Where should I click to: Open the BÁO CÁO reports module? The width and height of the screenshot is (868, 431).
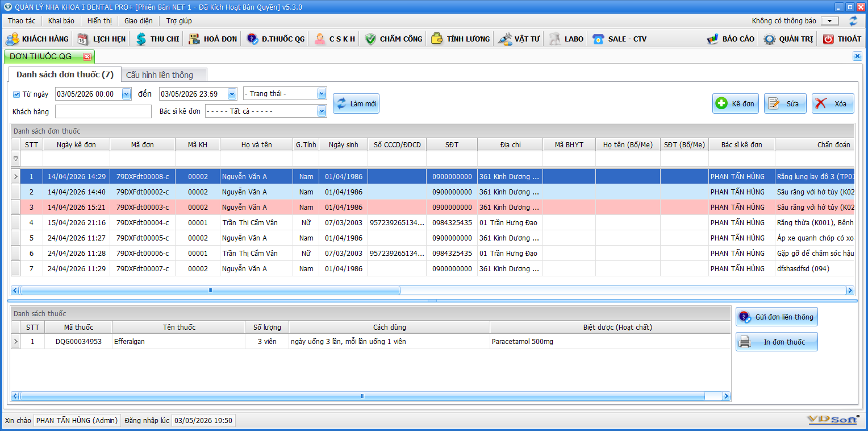click(x=731, y=39)
